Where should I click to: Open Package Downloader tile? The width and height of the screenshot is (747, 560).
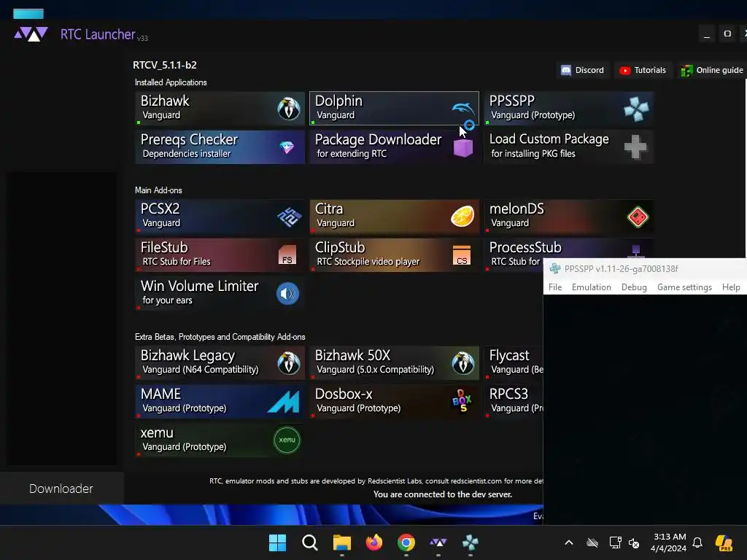tap(394, 147)
